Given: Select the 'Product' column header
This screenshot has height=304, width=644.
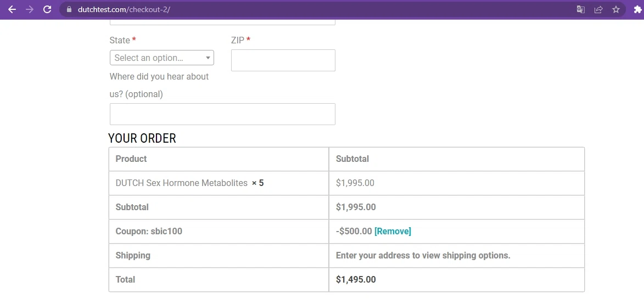Looking at the screenshot, I should (x=131, y=159).
